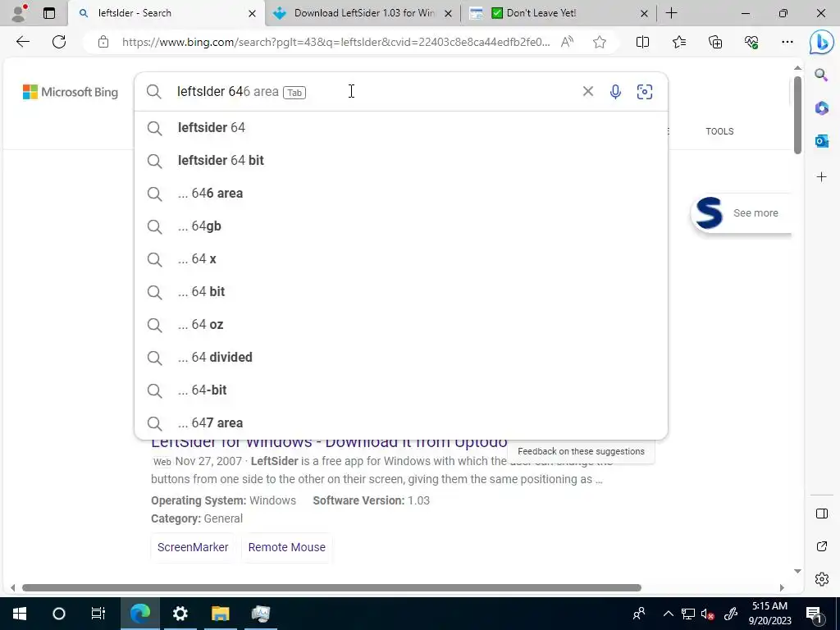Refresh the current page
This screenshot has width=840, height=630.
(59, 42)
